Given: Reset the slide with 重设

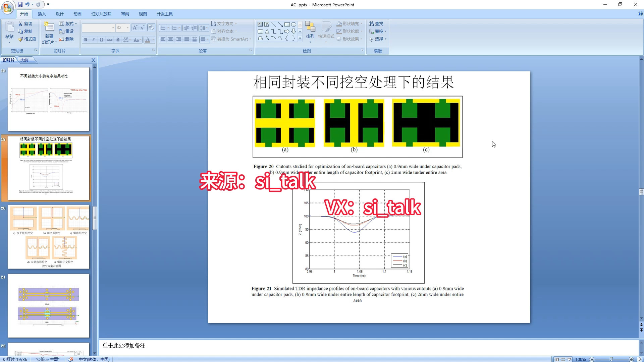Looking at the screenshot, I should (66, 31).
